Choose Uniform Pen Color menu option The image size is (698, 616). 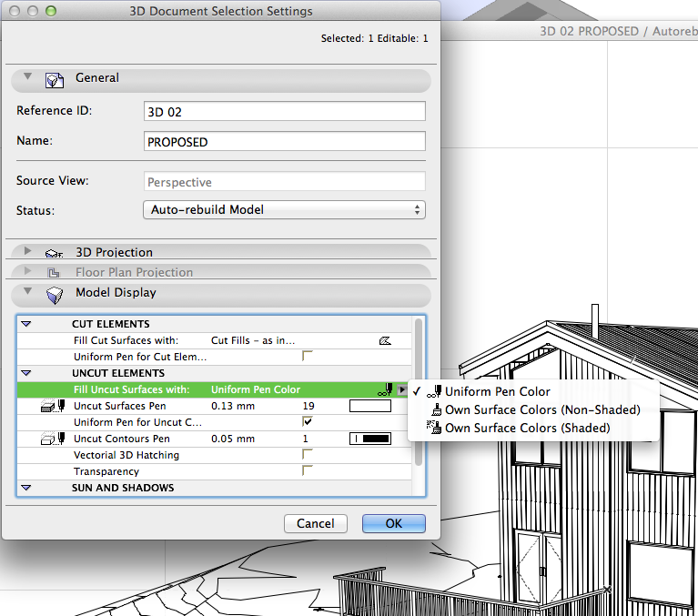(497, 391)
